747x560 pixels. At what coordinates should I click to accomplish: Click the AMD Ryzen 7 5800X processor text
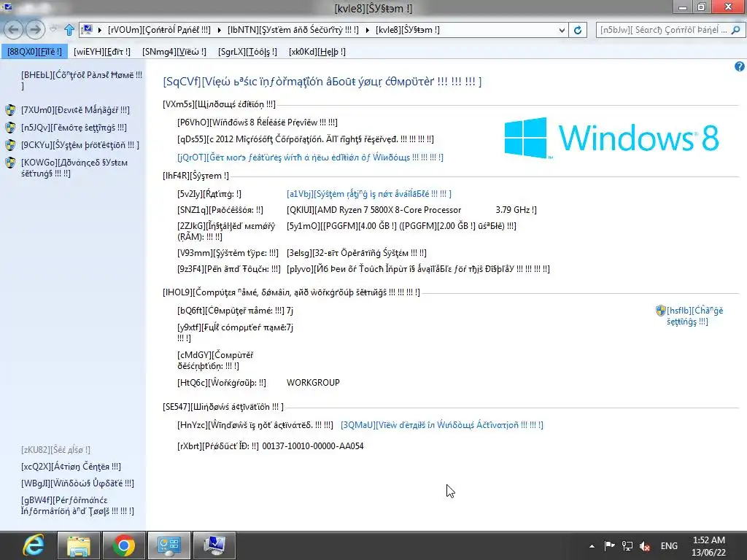tap(411, 210)
